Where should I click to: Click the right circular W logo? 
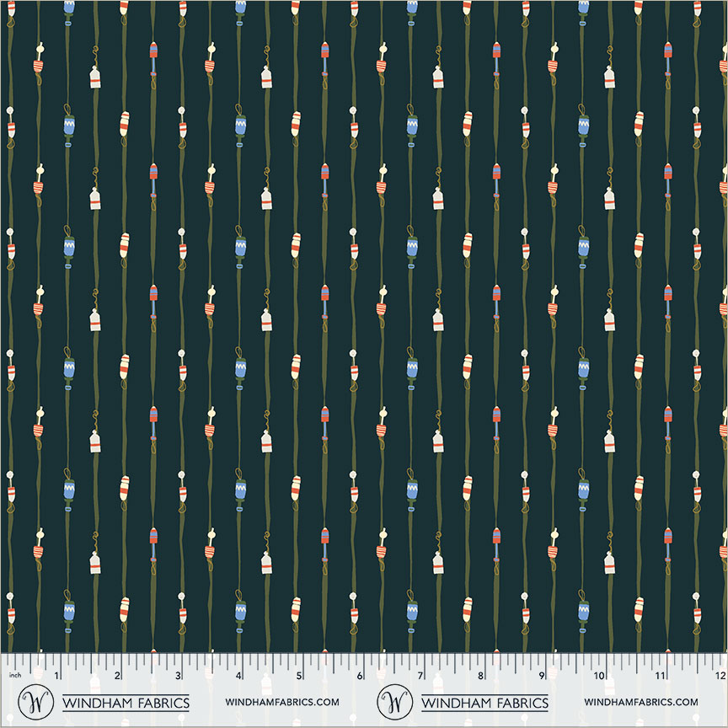pyautogui.click(x=395, y=701)
